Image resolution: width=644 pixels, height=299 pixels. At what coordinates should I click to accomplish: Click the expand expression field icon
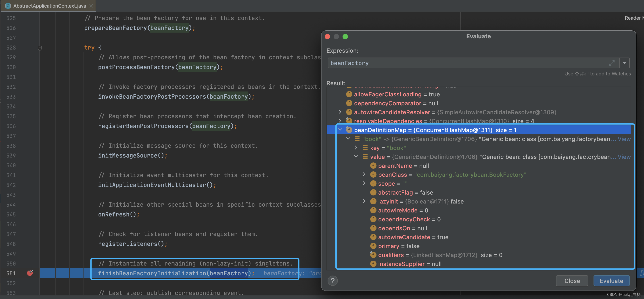pyautogui.click(x=611, y=63)
